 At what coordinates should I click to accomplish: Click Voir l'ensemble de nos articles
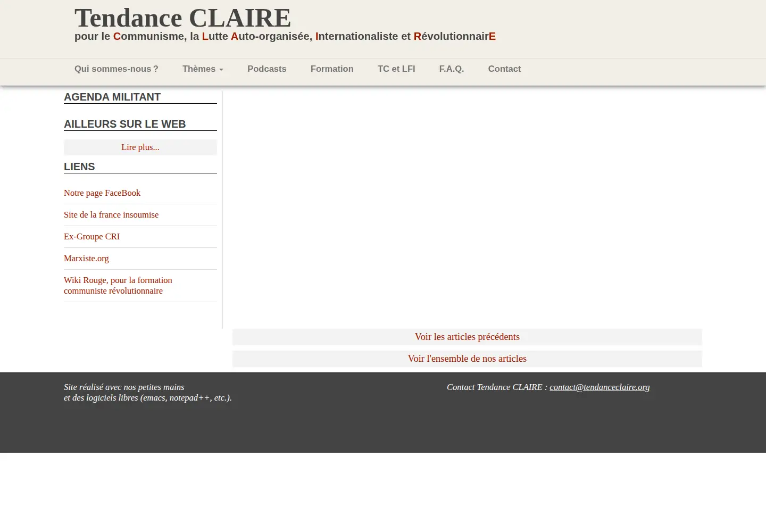(x=467, y=359)
